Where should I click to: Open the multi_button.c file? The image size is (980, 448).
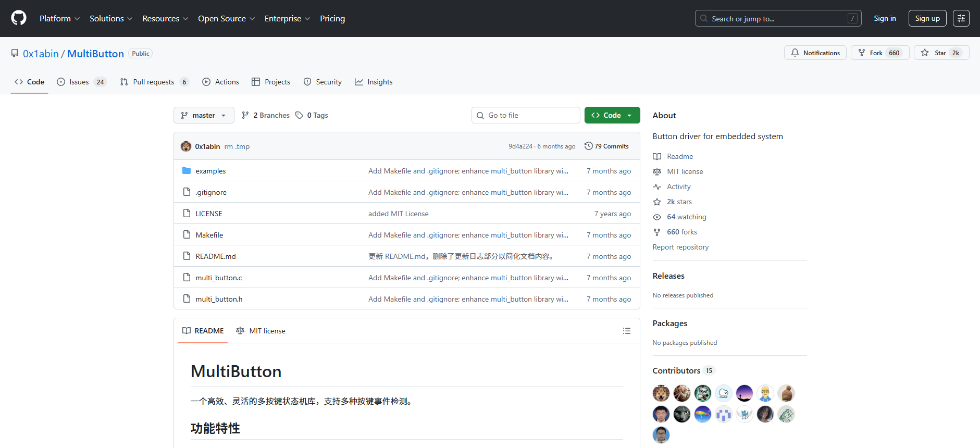point(219,278)
